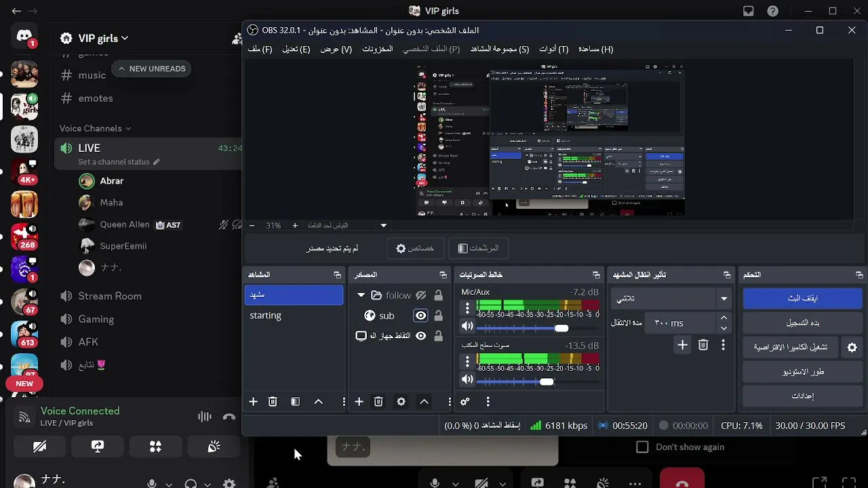Undock the scenes panel icon
This screenshot has width=868, height=488.
point(337,275)
